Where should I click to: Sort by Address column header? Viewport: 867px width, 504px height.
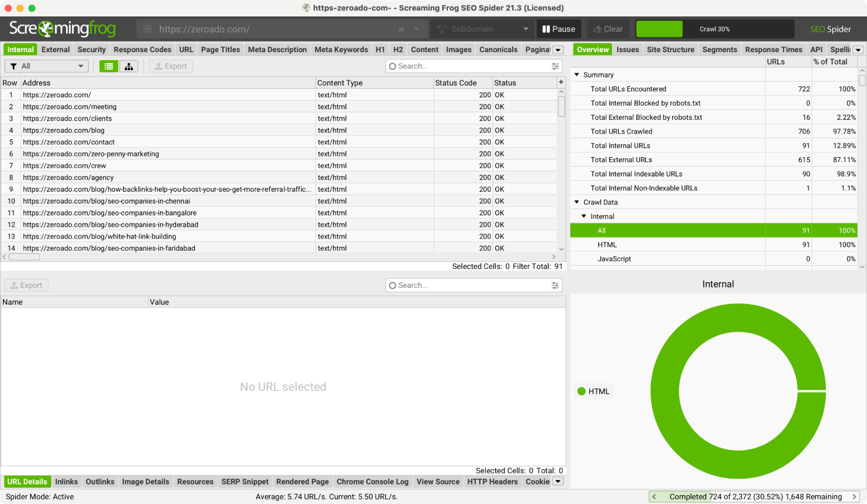tap(168, 82)
